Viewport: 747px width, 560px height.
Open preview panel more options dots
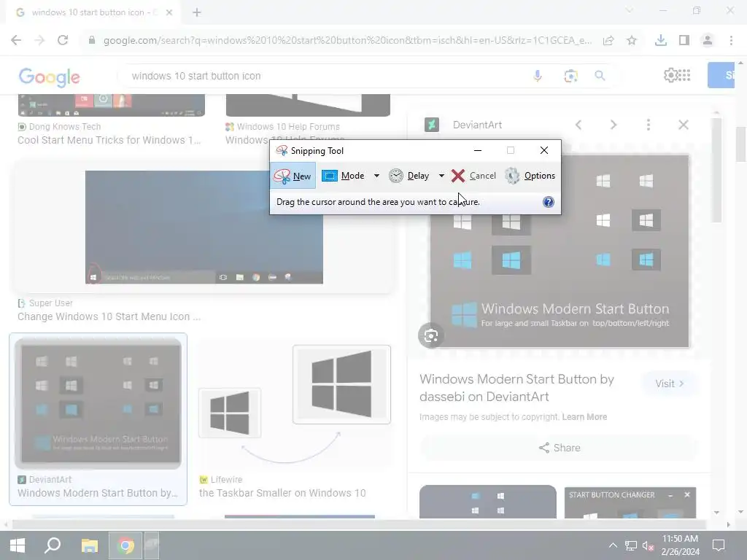point(648,125)
